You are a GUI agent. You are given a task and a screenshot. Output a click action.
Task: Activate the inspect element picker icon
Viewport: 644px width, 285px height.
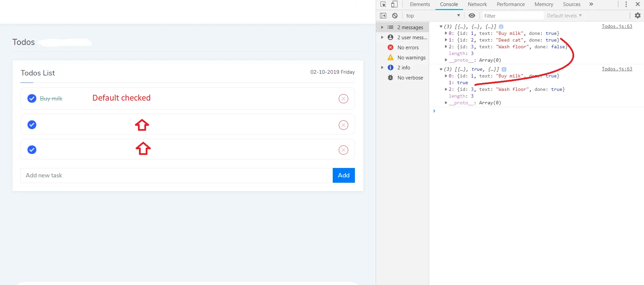coord(383,4)
